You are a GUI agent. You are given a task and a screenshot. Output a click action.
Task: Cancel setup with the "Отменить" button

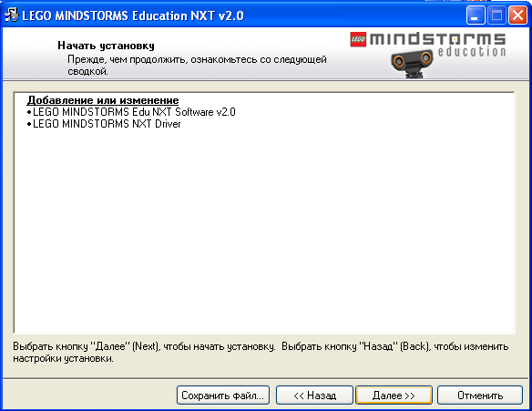click(480, 395)
